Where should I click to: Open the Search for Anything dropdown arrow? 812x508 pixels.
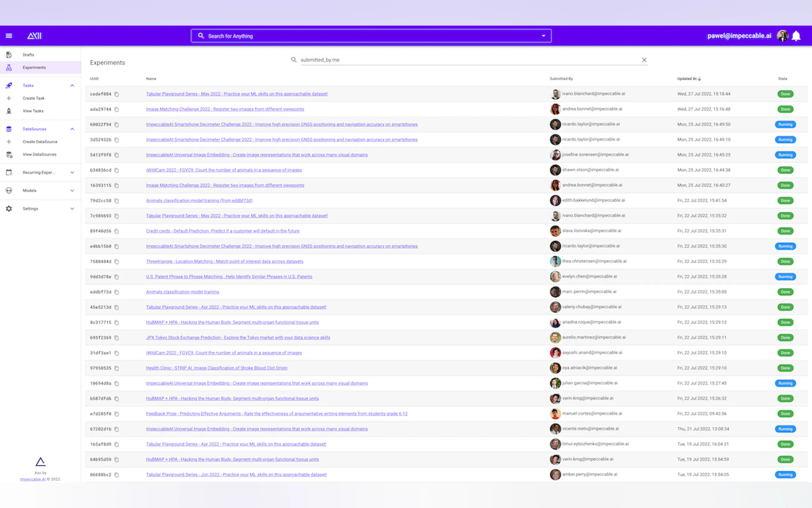pyautogui.click(x=543, y=36)
